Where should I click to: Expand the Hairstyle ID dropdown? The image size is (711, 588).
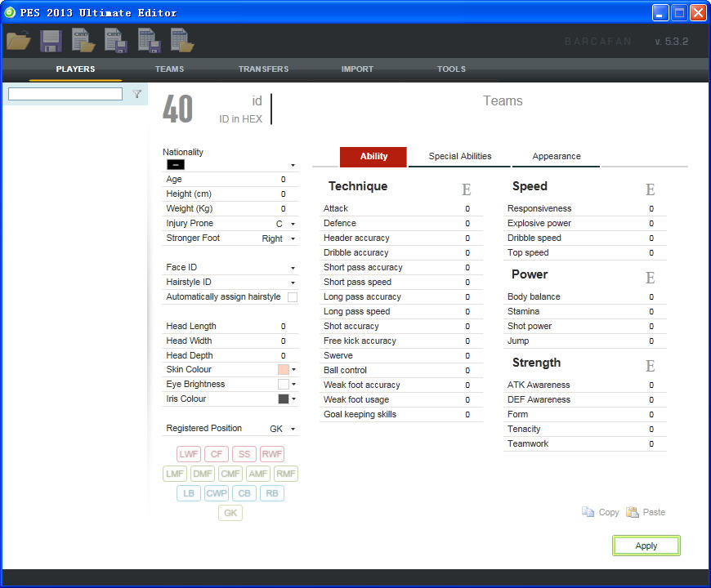point(293,283)
